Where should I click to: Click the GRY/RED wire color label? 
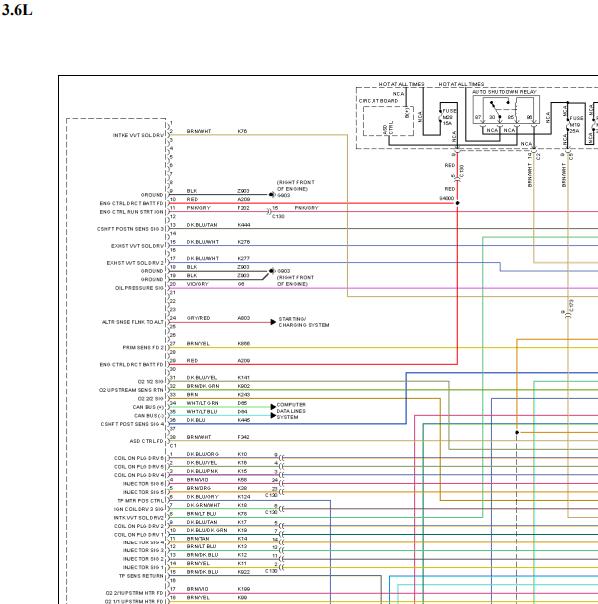[198, 318]
